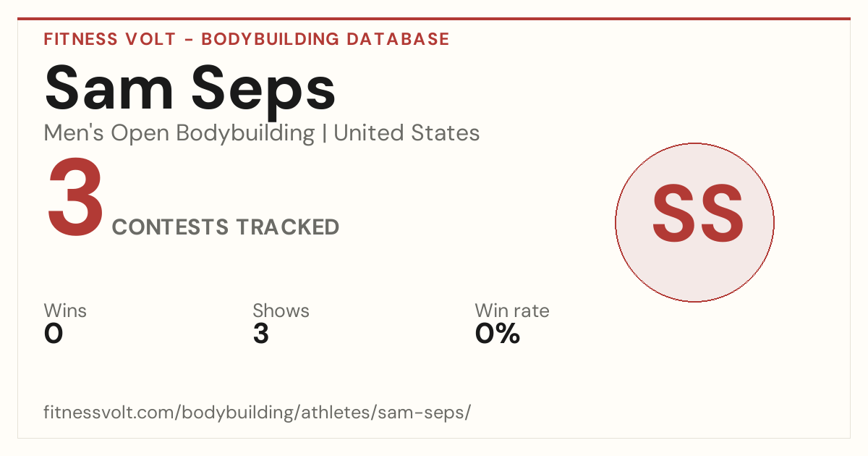Click the Wins stat label

65,311
